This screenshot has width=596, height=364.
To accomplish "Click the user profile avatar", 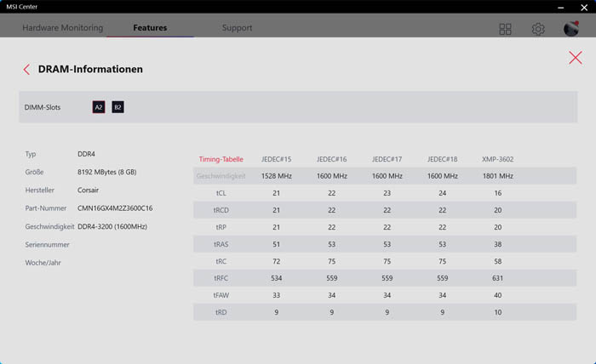I will pos(571,29).
